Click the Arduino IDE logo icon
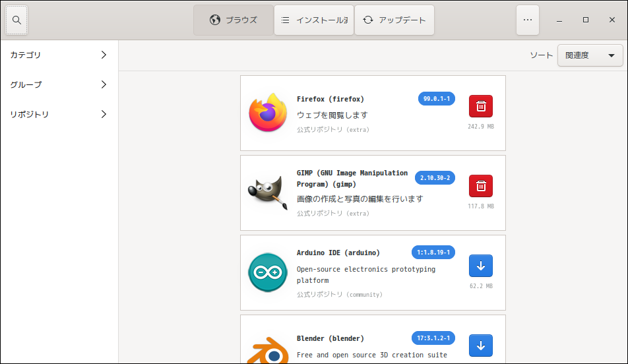 point(268,272)
